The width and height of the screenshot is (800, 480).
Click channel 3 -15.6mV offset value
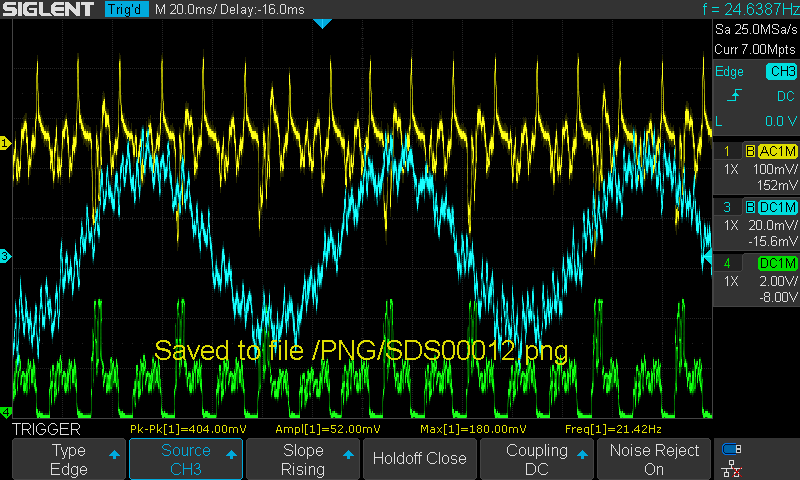point(773,241)
